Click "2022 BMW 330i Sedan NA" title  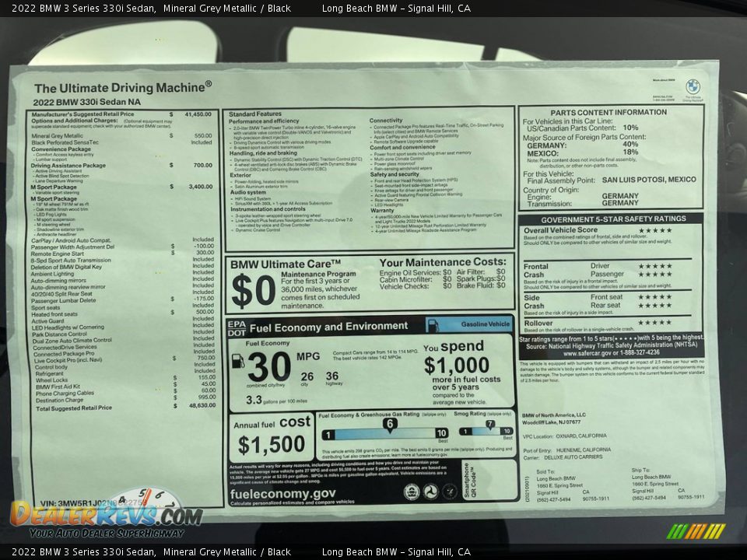[86, 102]
